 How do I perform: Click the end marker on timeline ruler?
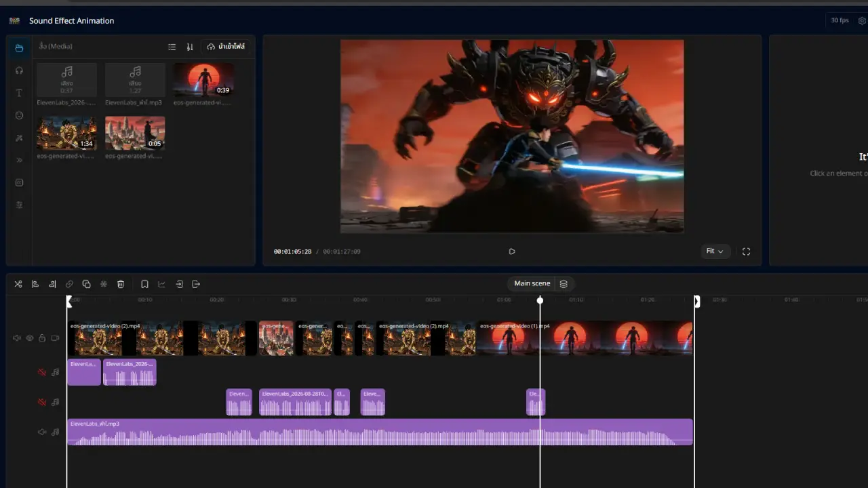696,301
